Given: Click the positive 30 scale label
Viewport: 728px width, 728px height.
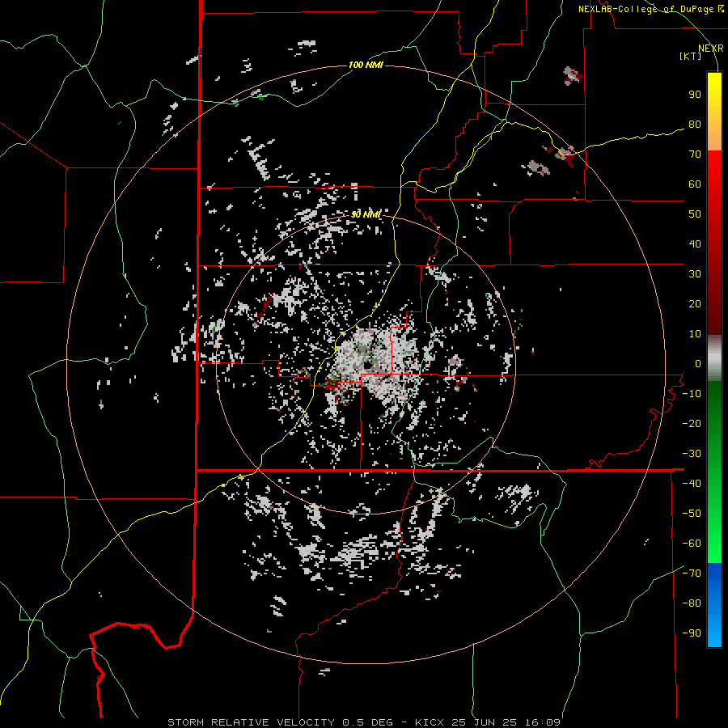Looking at the screenshot, I should tap(695, 274).
